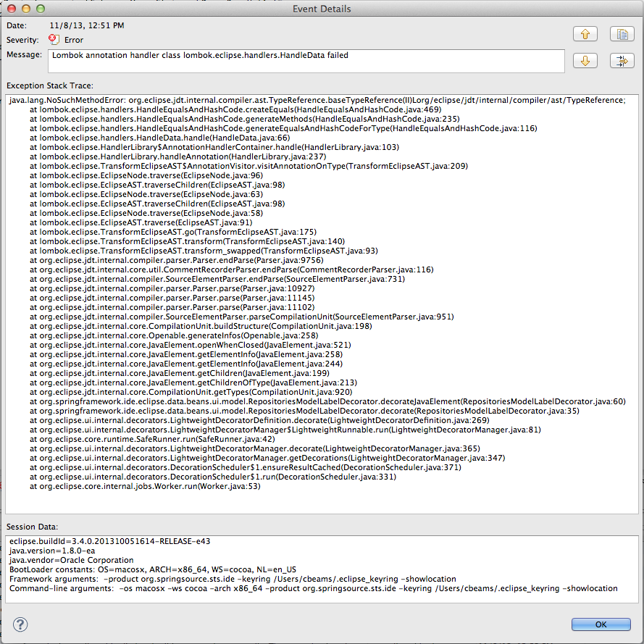Click the EclipseNode.java:96 stack line
Viewport: 644px width, 644px height.
(146, 176)
